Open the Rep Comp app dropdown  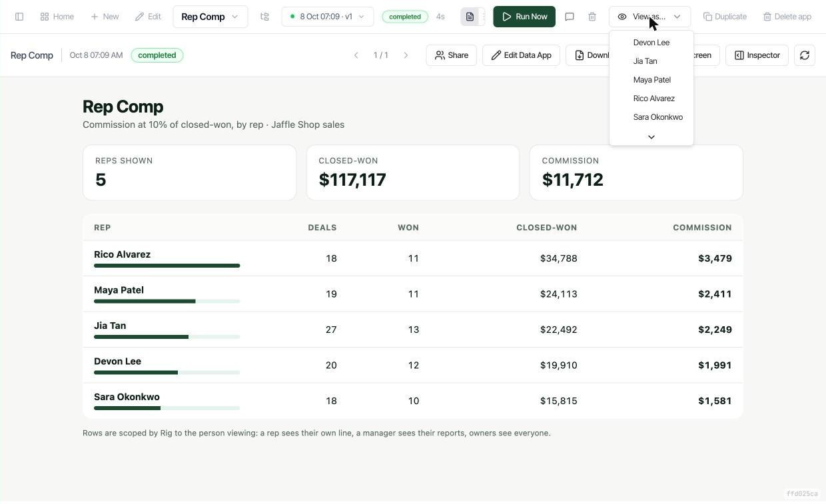point(210,17)
